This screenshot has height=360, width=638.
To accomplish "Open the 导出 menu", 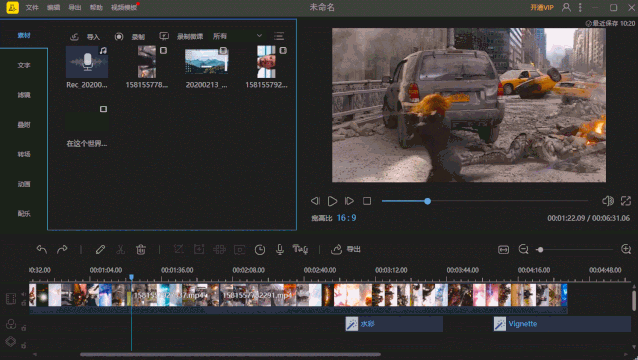I will (74, 8).
